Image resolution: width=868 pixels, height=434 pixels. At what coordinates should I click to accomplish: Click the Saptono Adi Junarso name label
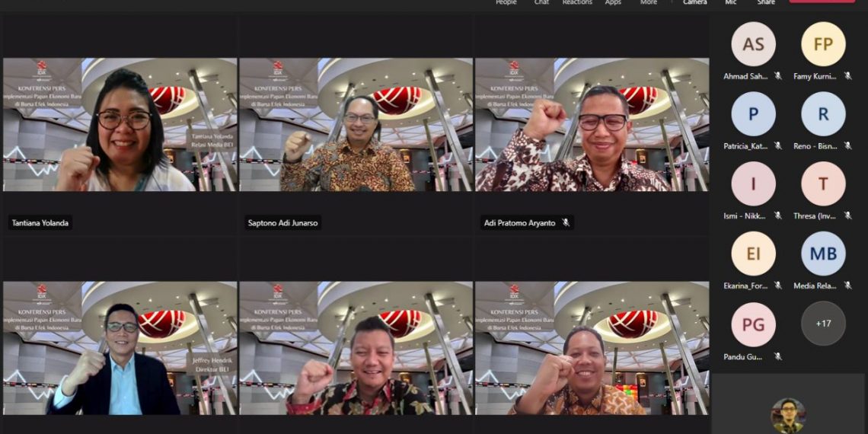282,223
